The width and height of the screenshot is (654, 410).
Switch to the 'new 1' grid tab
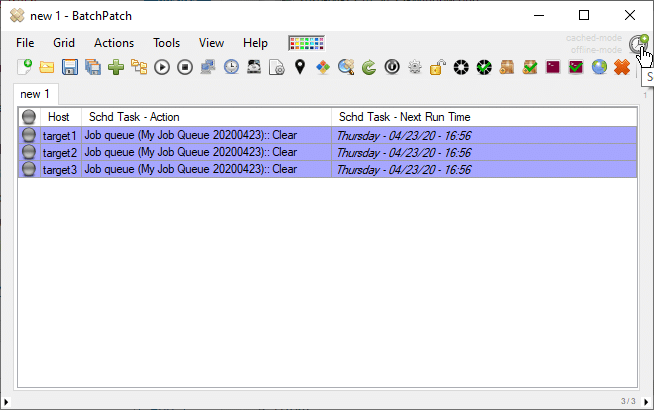(35, 94)
